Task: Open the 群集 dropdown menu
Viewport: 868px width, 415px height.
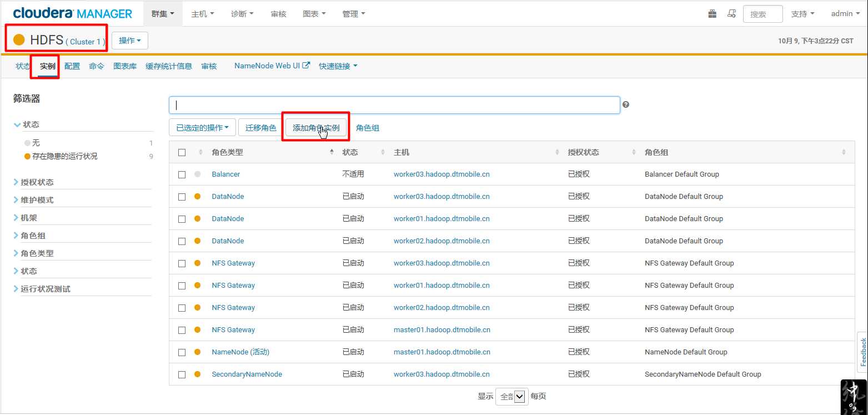Action: (x=163, y=14)
